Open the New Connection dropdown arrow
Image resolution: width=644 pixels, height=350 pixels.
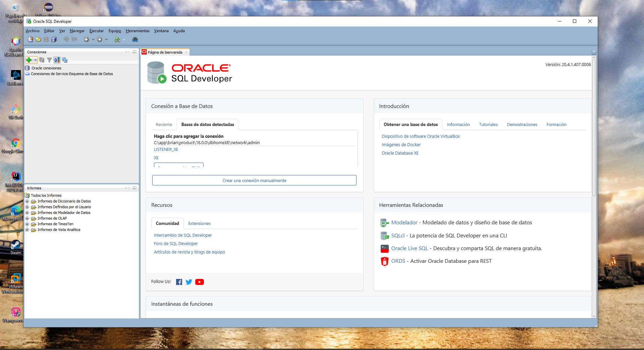tap(35, 60)
